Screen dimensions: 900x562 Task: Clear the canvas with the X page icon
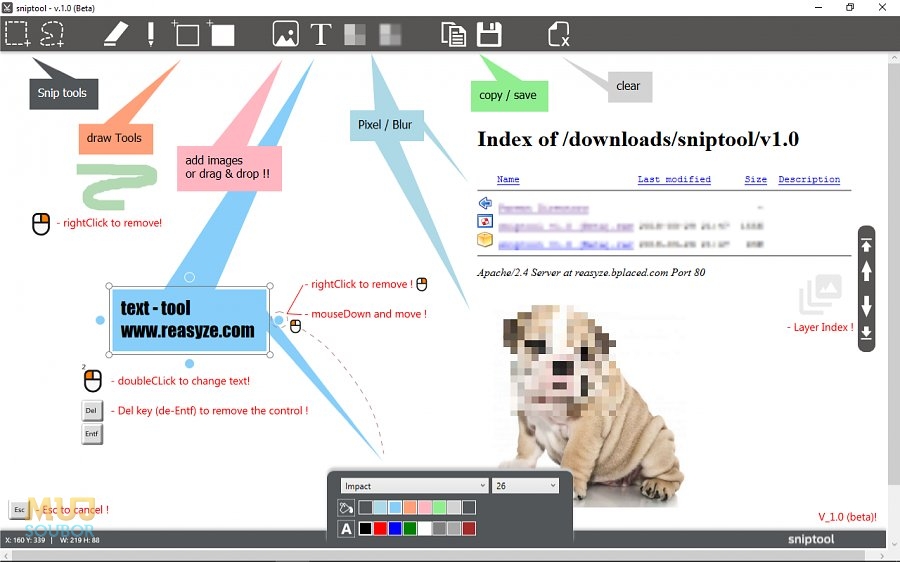(x=558, y=34)
